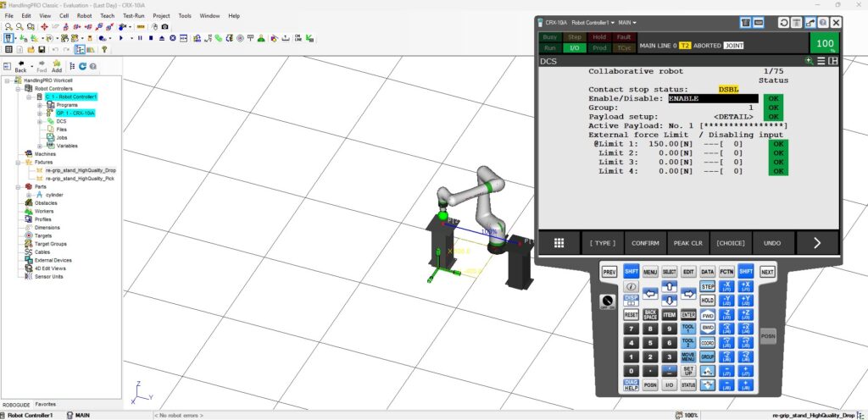Click the abort circle-X toolbar icon

click(x=173, y=38)
